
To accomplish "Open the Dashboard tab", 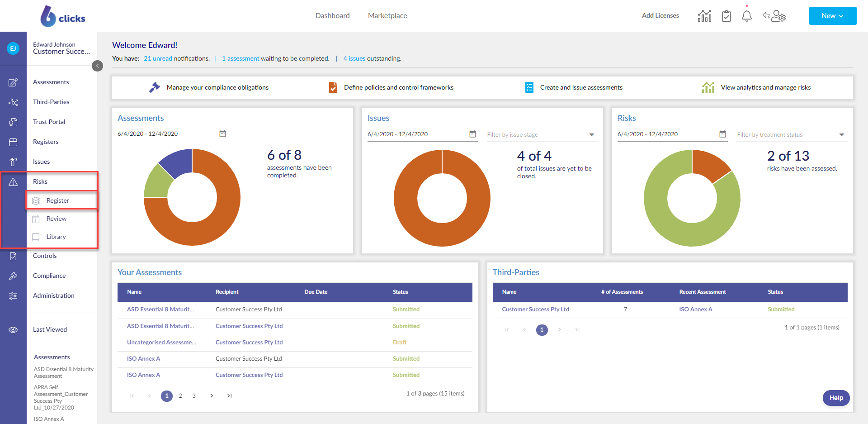I will pyautogui.click(x=333, y=16).
